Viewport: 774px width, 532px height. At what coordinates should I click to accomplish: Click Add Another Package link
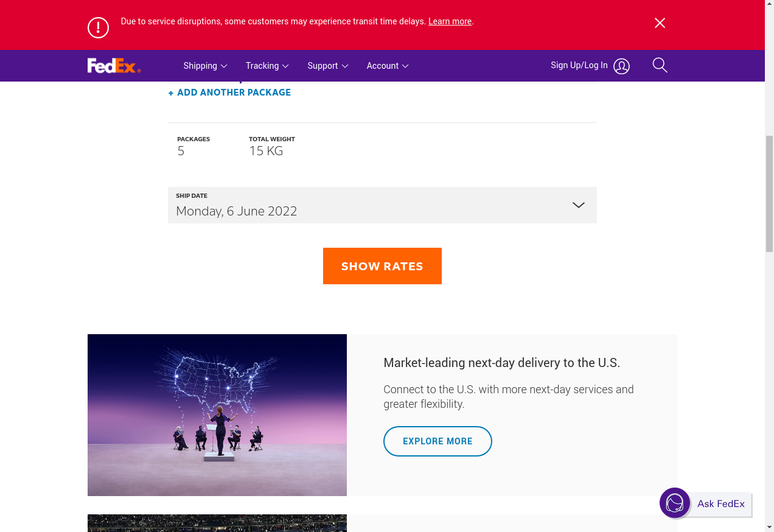(234, 93)
